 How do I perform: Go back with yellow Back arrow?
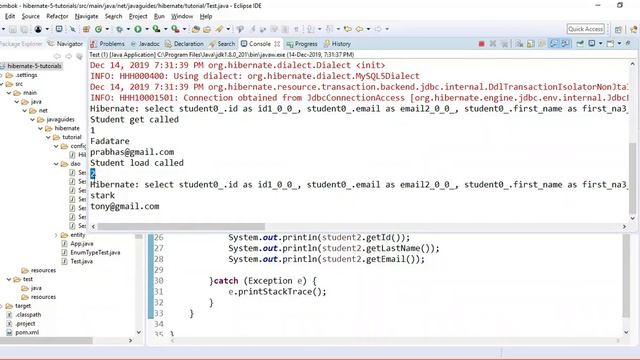tap(360, 29)
